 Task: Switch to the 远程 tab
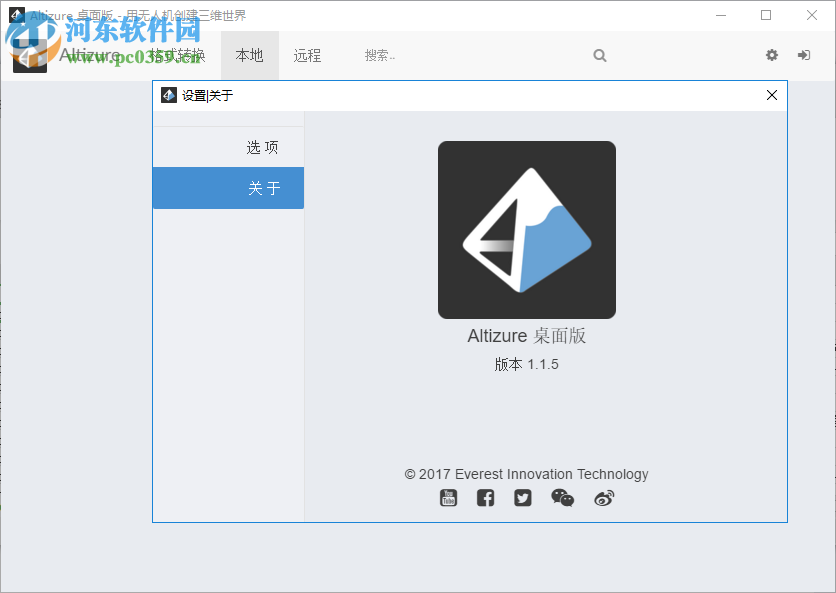[x=307, y=55]
